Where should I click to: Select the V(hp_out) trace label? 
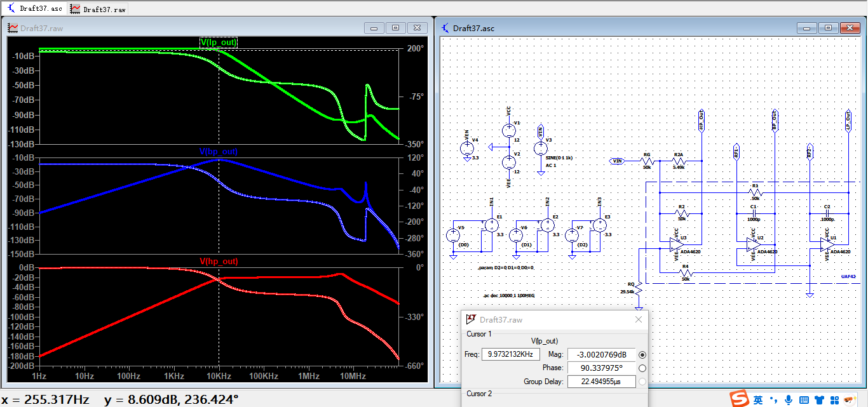(x=219, y=261)
